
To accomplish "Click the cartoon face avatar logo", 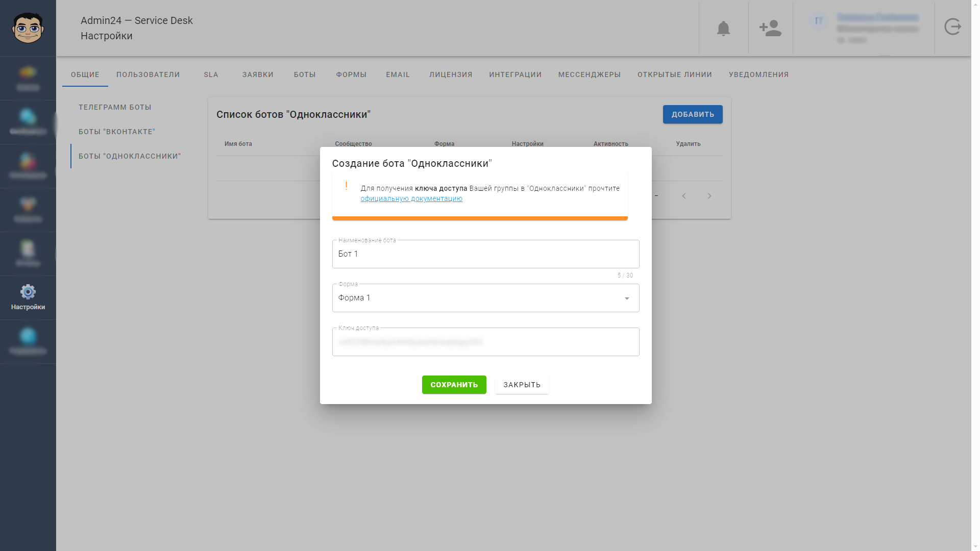I will (28, 28).
